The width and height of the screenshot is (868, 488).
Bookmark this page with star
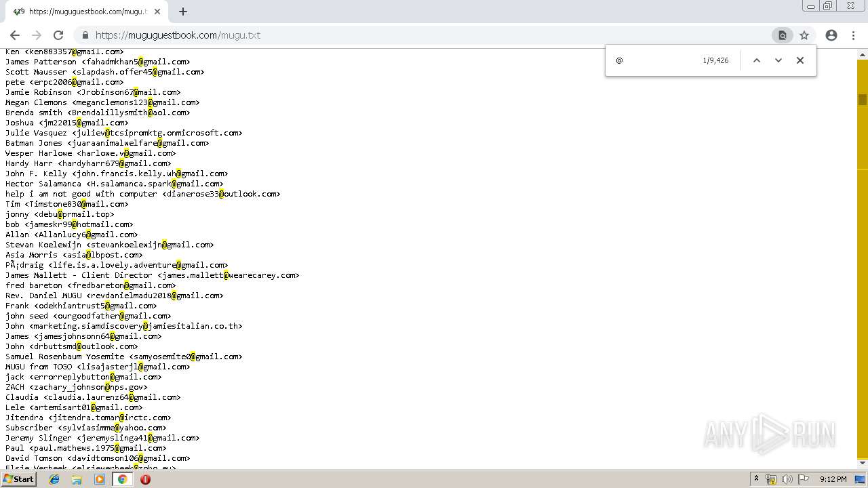click(804, 35)
